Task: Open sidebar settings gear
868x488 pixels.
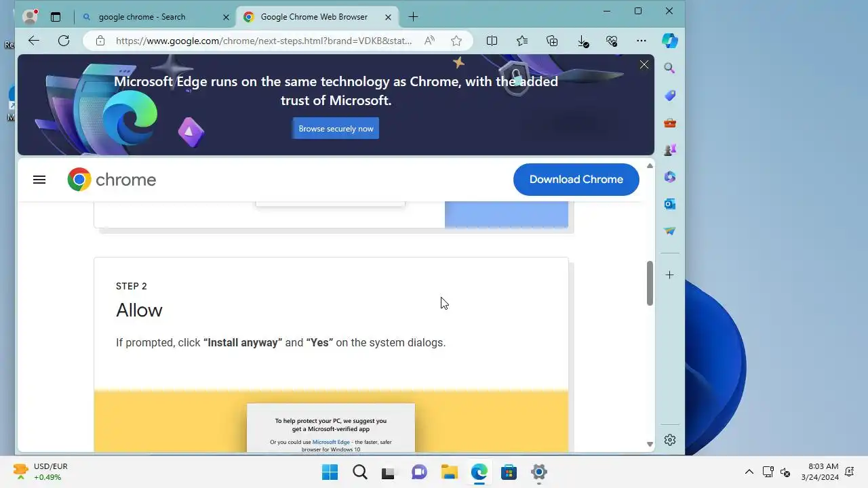Action: click(670, 440)
